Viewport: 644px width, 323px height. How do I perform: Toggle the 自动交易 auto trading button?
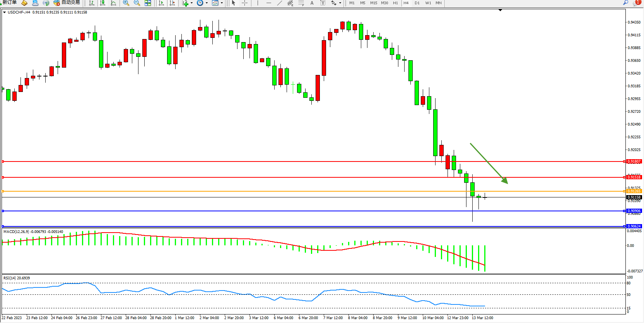pyautogui.click(x=67, y=3)
